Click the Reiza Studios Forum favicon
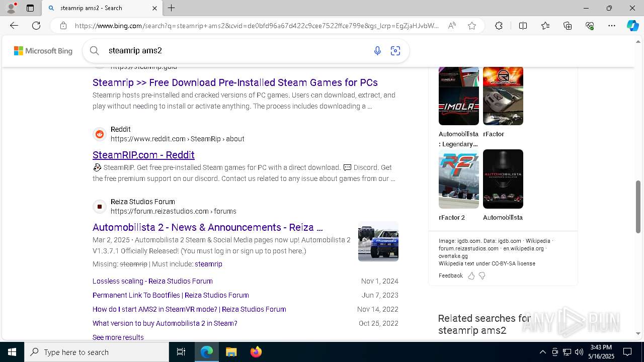This screenshot has width=644, height=362. click(100, 207)
